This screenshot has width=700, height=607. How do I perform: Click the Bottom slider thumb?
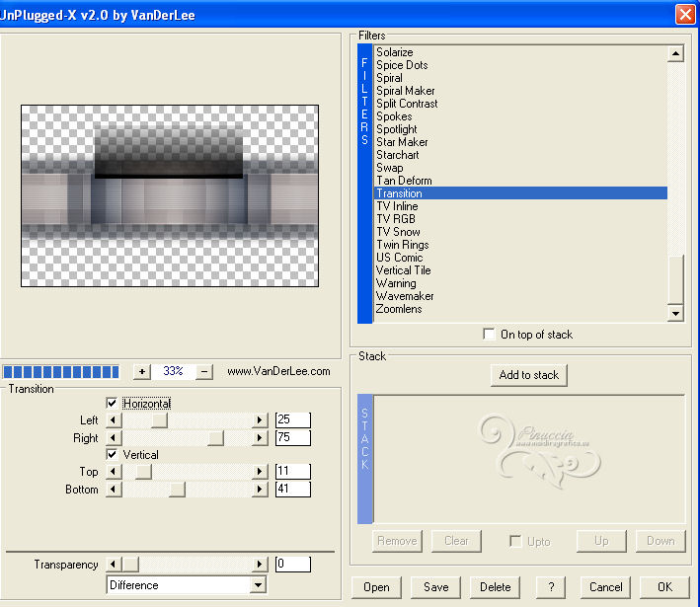[178, 490]
